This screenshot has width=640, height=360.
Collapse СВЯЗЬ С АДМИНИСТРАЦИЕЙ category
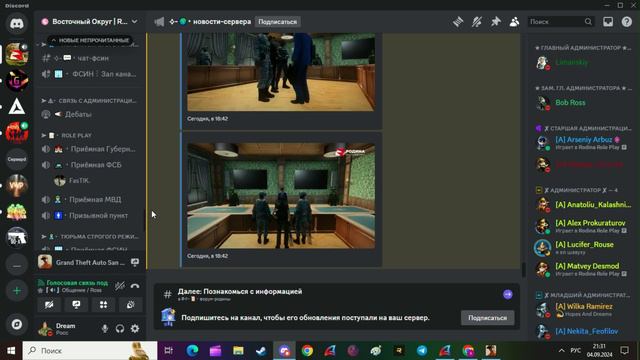[90, 100]
